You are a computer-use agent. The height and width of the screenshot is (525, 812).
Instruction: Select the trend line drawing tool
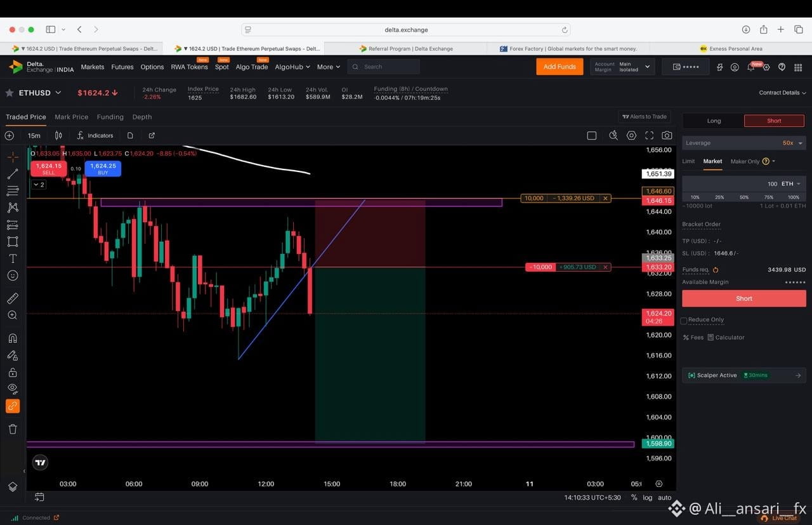[13, 174]
